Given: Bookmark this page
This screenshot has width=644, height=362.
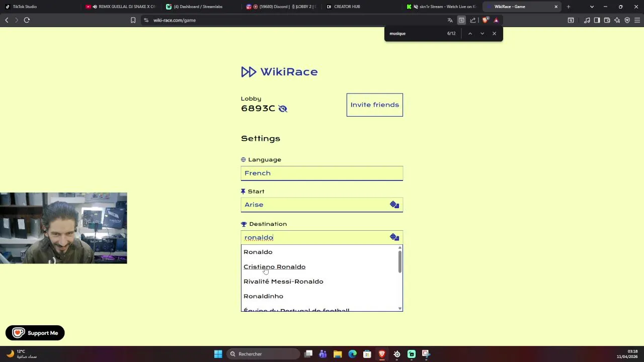Looking at the screenshot, I should [133, 20].
